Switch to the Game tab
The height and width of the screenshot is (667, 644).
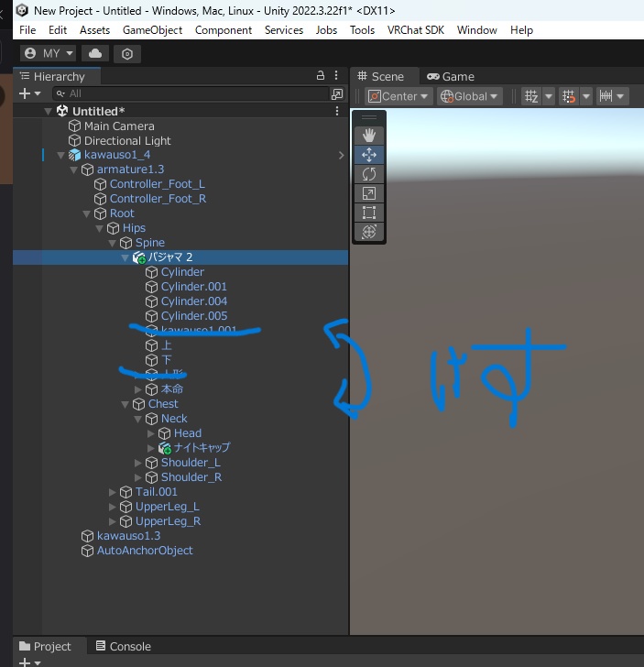pos(451,77)
